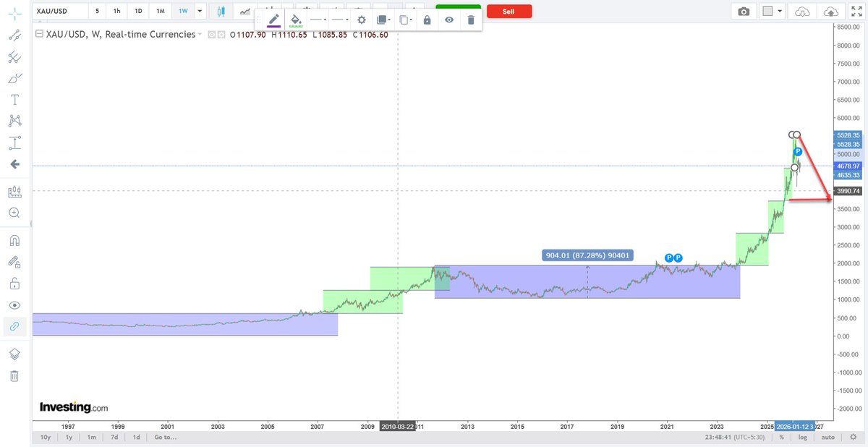
Task: Open the ruler measure tool
Action: (x=14, y=192)
